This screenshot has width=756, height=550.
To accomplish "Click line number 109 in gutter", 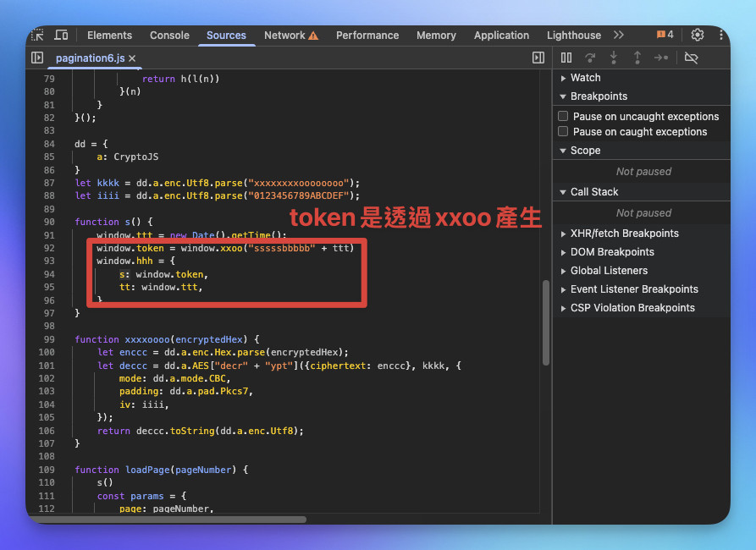I will coord(47,470).
